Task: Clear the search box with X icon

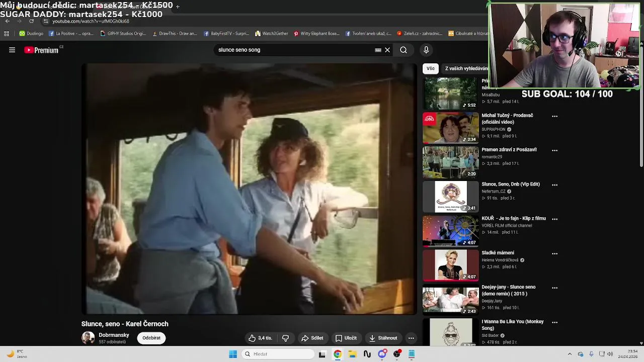Action: coord(387,50)
